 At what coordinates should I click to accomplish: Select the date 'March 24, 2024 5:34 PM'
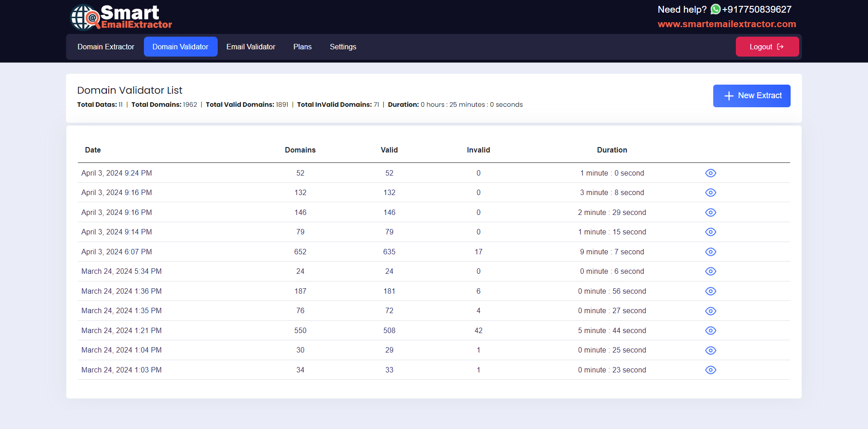coord(121,271)
